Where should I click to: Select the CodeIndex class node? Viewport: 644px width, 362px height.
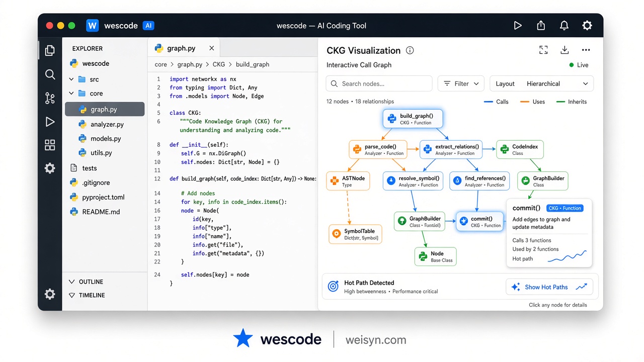point(520,149)
